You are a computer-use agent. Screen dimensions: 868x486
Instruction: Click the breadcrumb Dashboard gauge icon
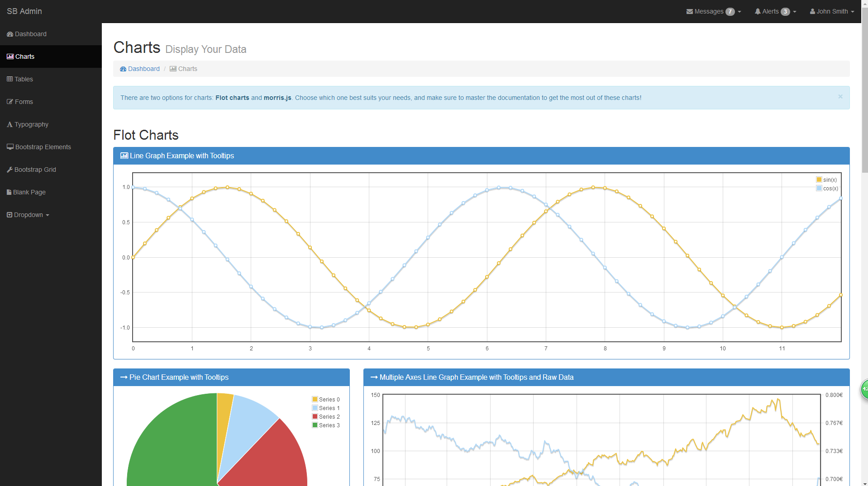[123, 69]
